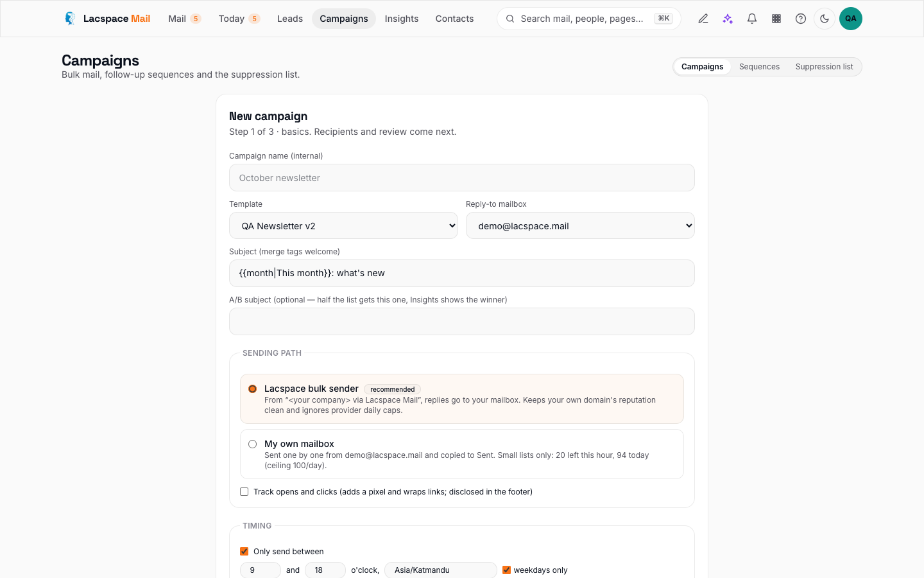Select Lacspace bulk sender radio option
924x578 pixels.
coord(252,389)
